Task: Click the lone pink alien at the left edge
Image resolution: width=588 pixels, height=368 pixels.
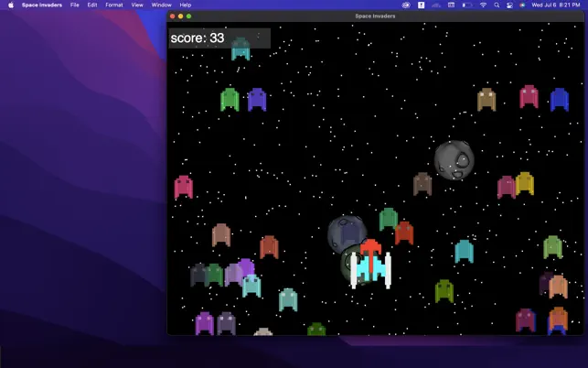Action: [184, 187]
